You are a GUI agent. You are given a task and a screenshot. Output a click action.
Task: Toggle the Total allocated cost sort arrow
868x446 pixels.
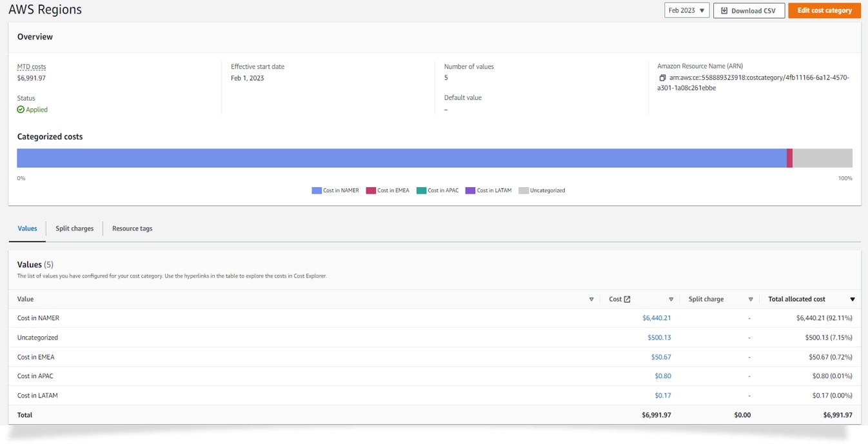pos(852,299)
